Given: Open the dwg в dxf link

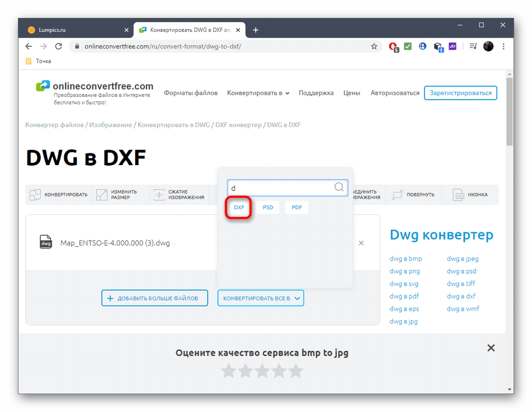Looking at the screenshot, I should pyautogui.click(x=461, y=296).
